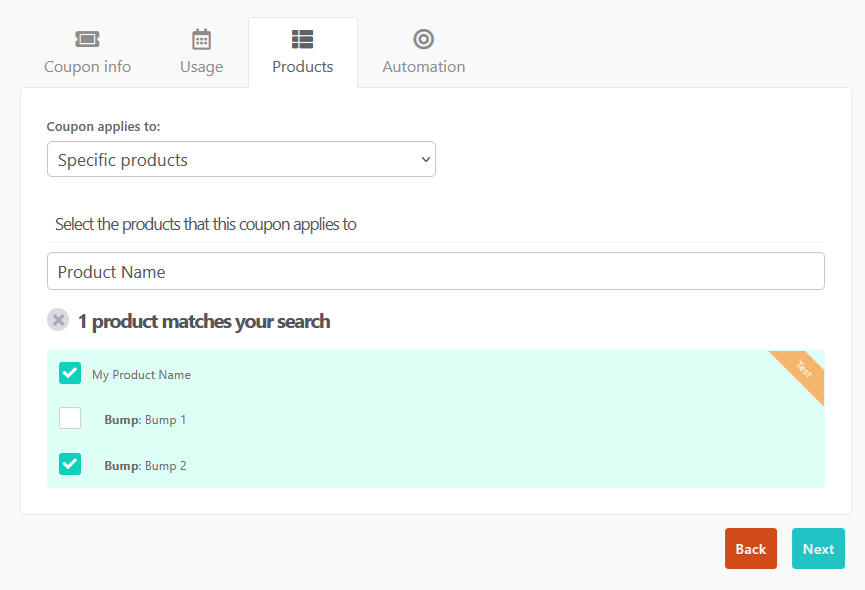Click the Bump 2 label text

tap(145, 466)
